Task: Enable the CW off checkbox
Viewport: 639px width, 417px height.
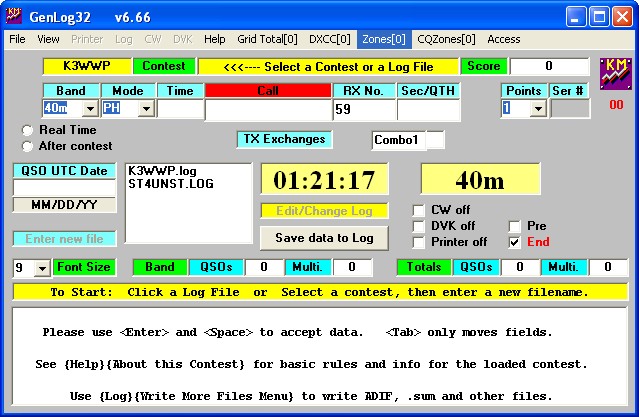Action: point(419,210)
